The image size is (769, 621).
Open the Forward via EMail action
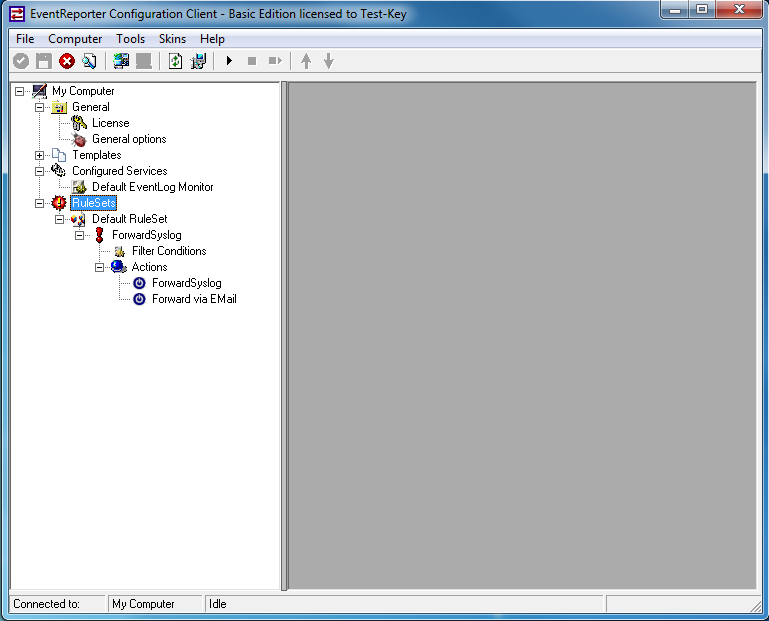pos(194,299)
